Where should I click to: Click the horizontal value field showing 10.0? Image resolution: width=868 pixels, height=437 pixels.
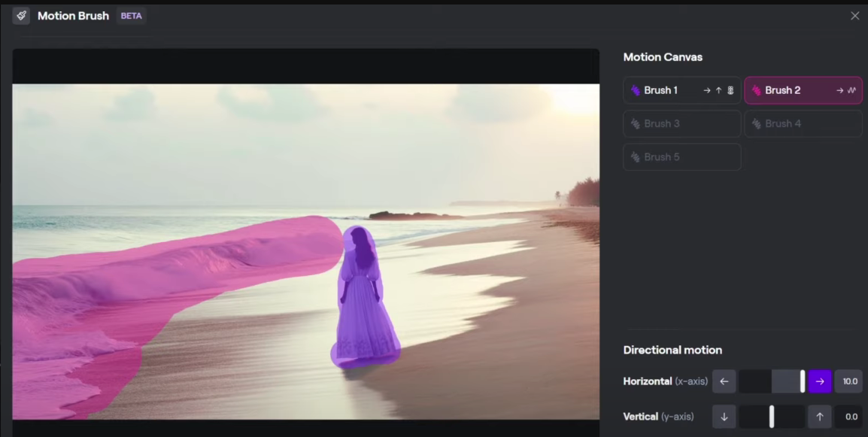(849, 381)
